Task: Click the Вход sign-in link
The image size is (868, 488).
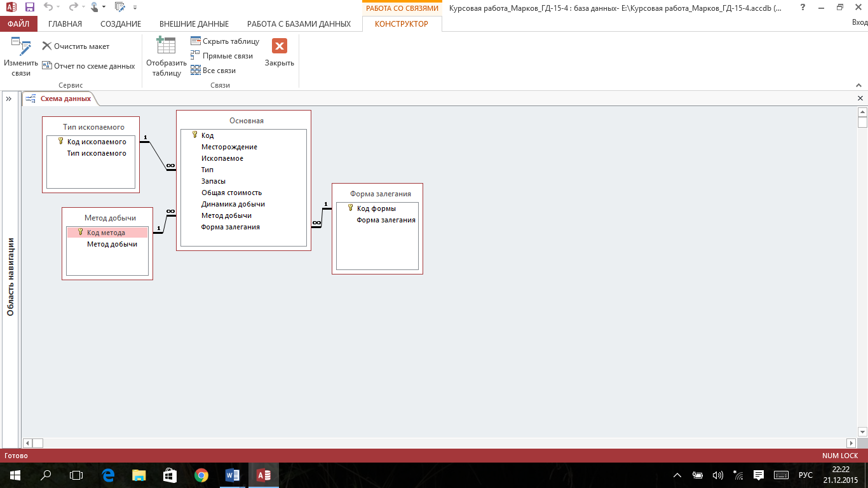Action: click(859, 24)
